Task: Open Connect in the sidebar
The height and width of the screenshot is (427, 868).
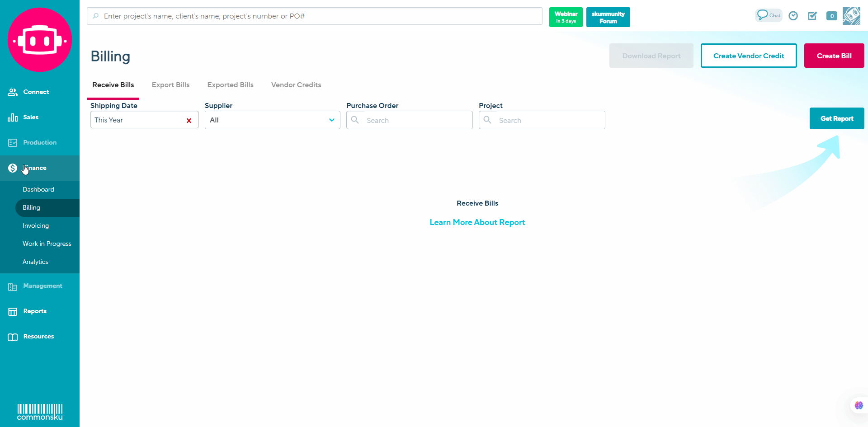Action: (x=36, y=92)
